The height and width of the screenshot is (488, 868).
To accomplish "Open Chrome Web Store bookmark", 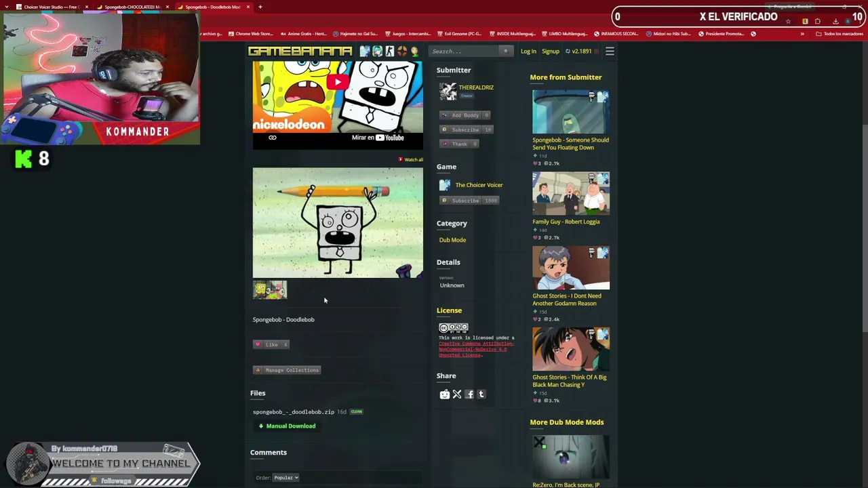I will coord(251,33).
